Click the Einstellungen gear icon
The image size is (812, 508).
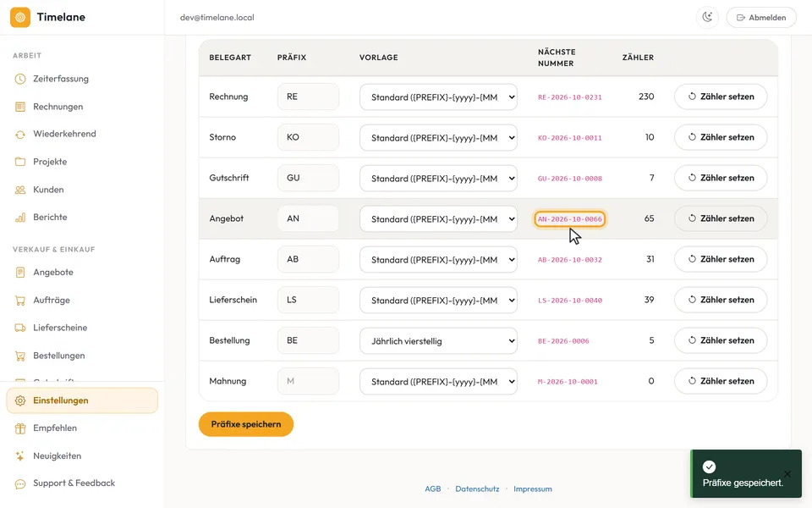(20, 400)
